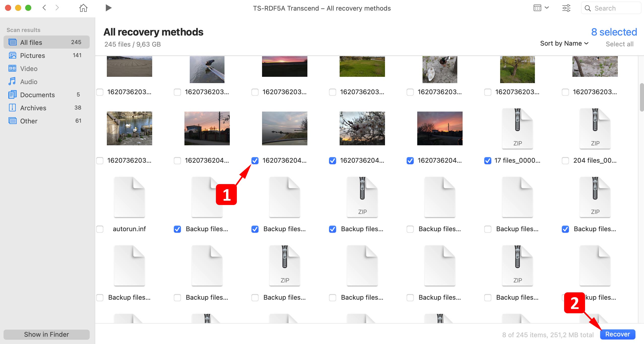The width and height of the screenshot is (644, 344).
Task: Check the autorun.inf checkbox
Action: tap(100, 229)
